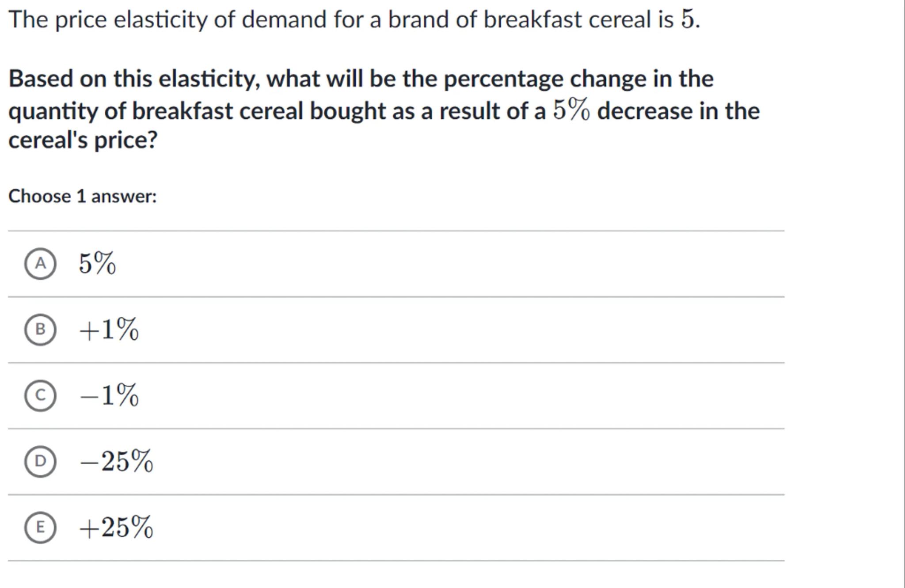Select radio button B circle

pyautogui.click(x=40, y=330)
